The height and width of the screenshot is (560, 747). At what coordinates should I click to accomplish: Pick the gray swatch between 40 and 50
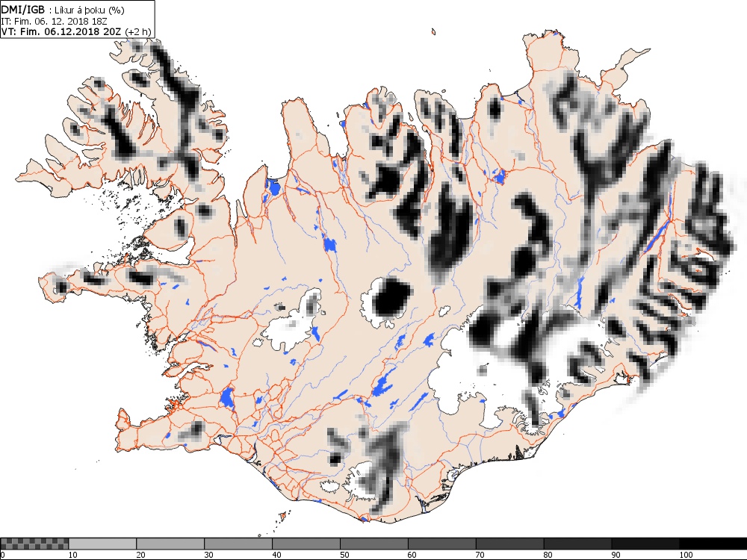(x=306, y=544)
